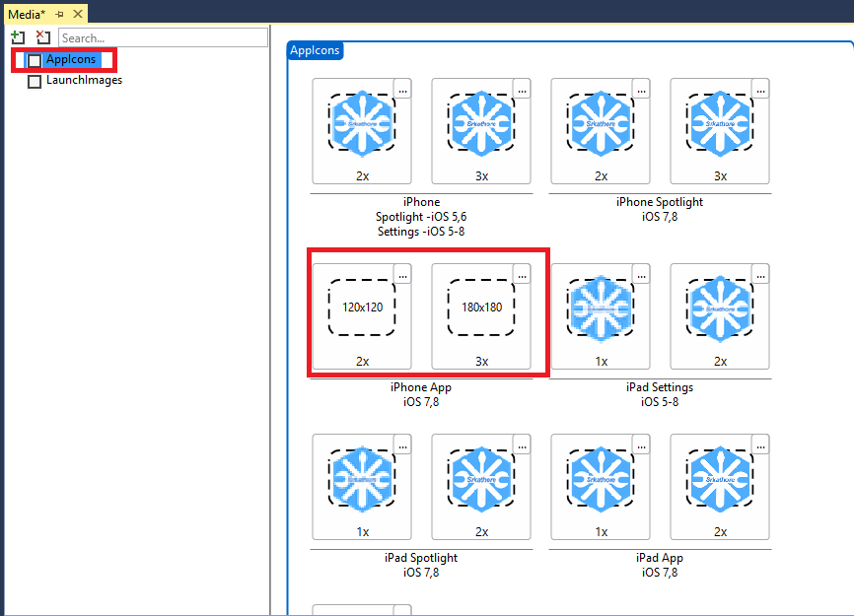Click inside the Search field
Image resolution: width=854 pixels, height=616 pixels.
(163, 36)
